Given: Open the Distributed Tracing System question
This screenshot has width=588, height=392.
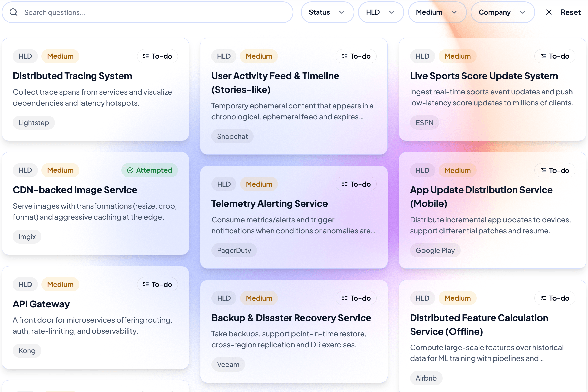Looking at the screenshot, I should [73, 76].
